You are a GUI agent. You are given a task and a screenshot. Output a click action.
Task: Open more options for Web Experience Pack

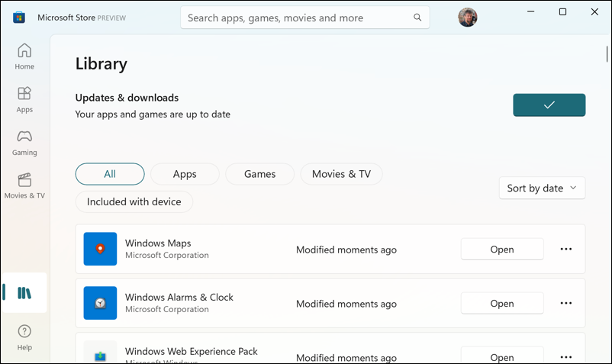click(x=566, y=356)
